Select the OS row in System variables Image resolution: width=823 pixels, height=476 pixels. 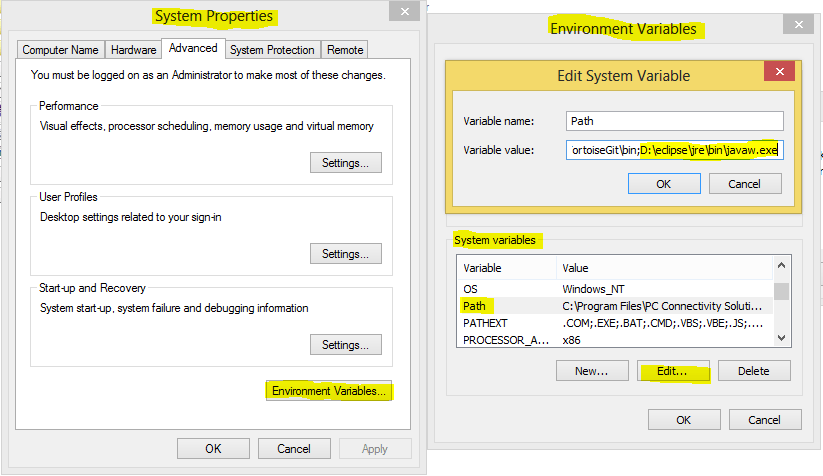[x=615, y=289]
